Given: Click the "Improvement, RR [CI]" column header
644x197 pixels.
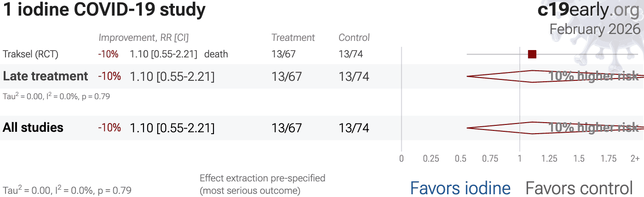Looking at the screenshot, I should point(144,38).
